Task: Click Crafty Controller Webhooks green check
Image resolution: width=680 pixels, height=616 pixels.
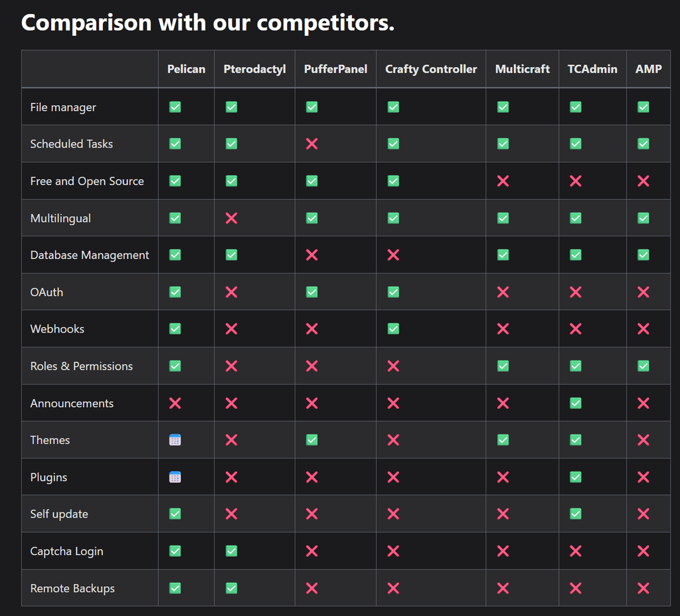Action: pos(393,329)
